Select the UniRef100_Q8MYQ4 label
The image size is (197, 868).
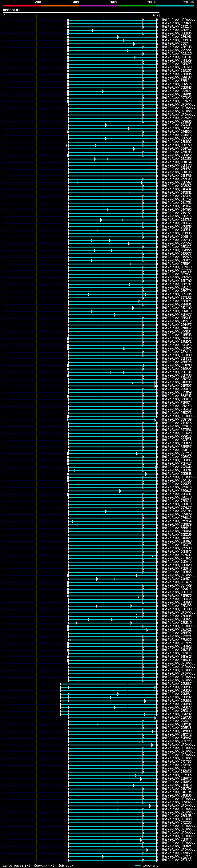tap(177, 724)
